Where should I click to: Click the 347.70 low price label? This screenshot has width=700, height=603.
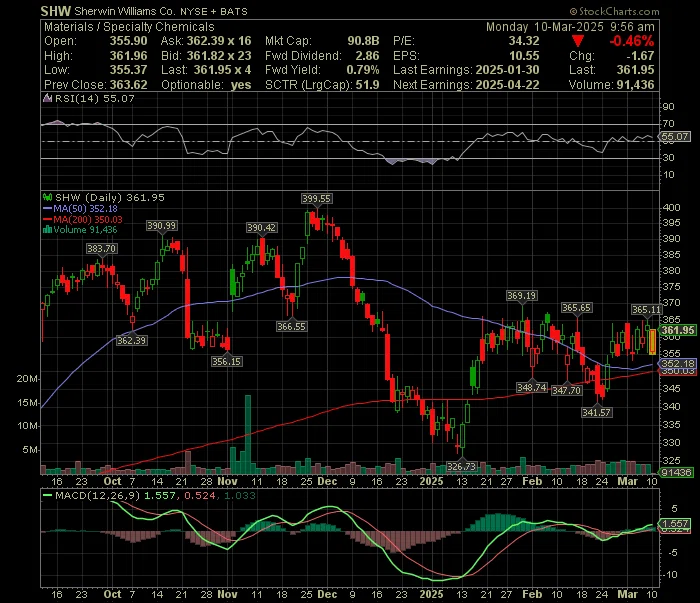[566, 391]
